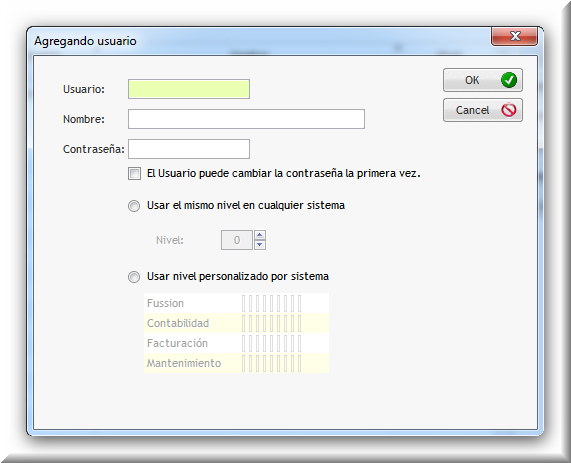Screen dimensions: 571x463
Task: Focus the Usuario input field
Action: coord(189,89)
